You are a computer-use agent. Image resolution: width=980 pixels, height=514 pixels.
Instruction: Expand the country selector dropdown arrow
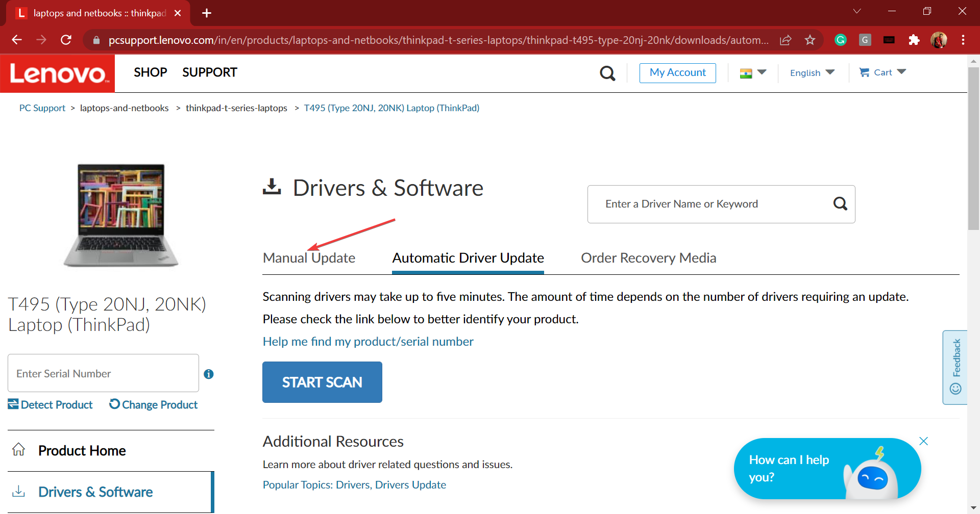(x=762, y=72)
